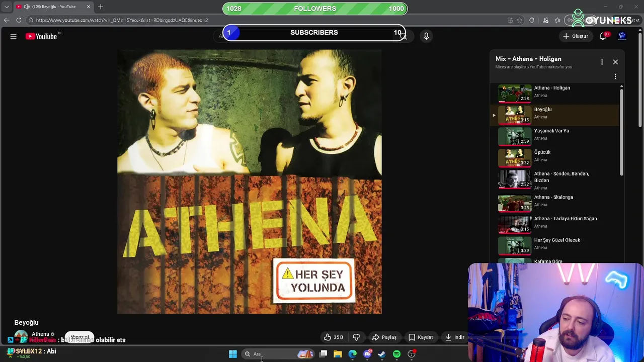The height and width of the screenshot is (362, 644).
Task: Open the playlist secondary three-dot menu
Action: click(615, 76)
